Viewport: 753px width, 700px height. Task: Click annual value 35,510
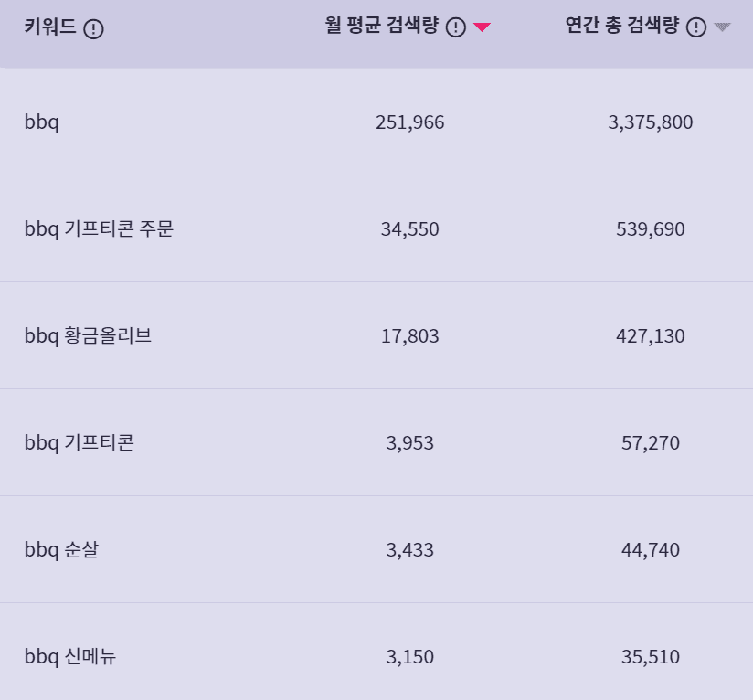click(x=651, y=657)
